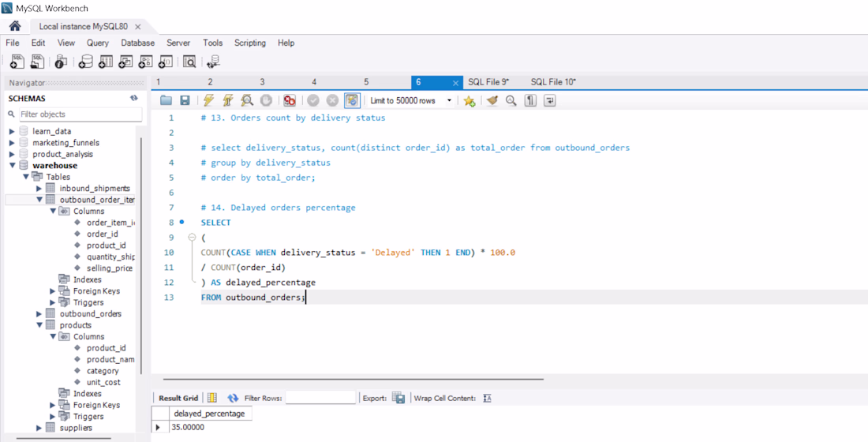Open the Query menu
The width and height of the screenshot is (868, 442).
(x=97, y=43)
